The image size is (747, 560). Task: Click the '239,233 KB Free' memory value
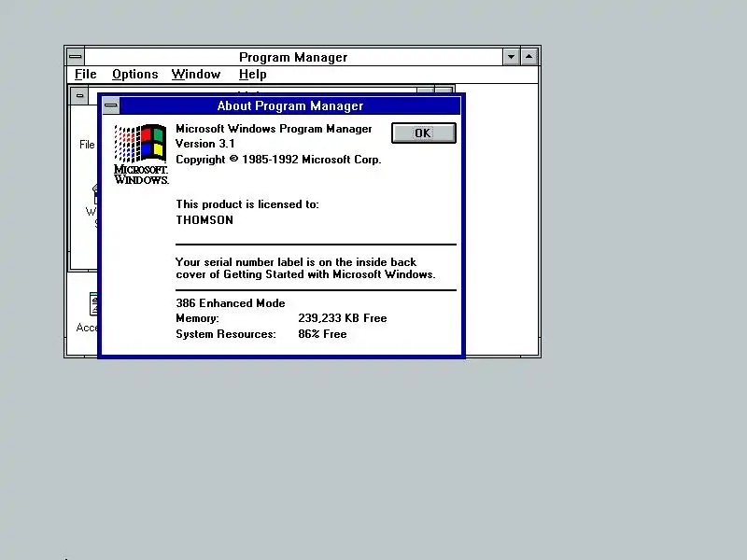coord(343,318)
